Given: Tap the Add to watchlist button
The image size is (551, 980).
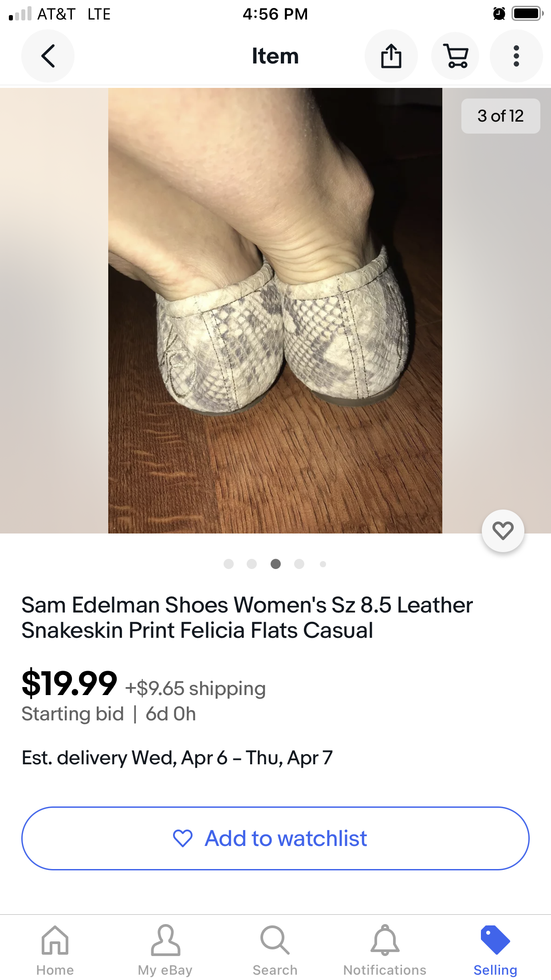Looking at the screenshot, I should pos(275,838).
